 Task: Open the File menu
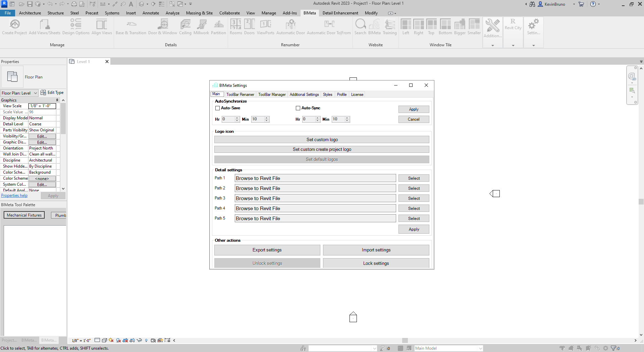8,13
